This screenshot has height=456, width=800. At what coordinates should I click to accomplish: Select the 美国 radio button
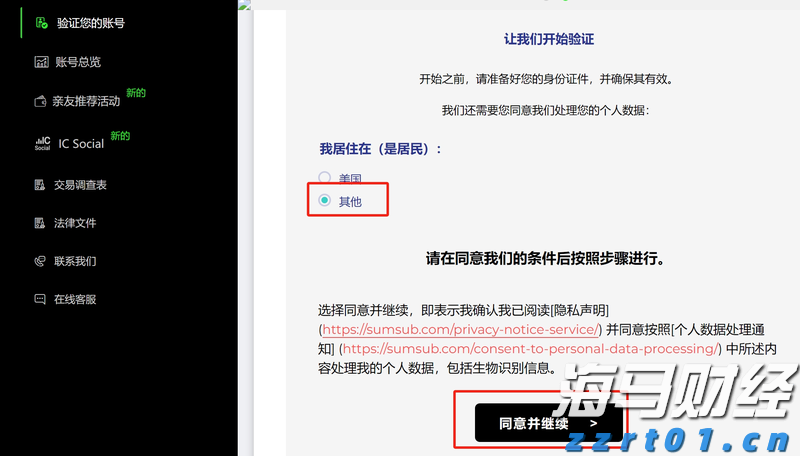(324, 178)
